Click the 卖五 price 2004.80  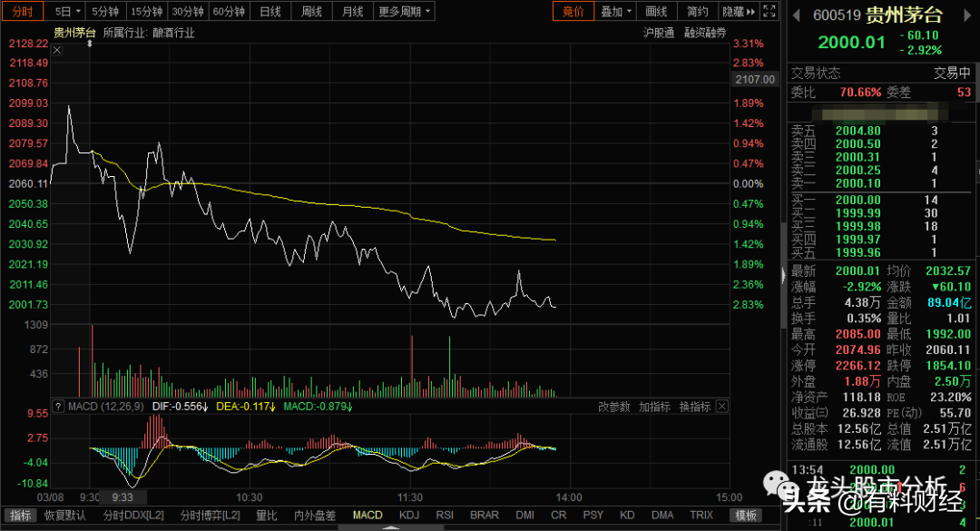pyautogui.click(x=858, y=131)
